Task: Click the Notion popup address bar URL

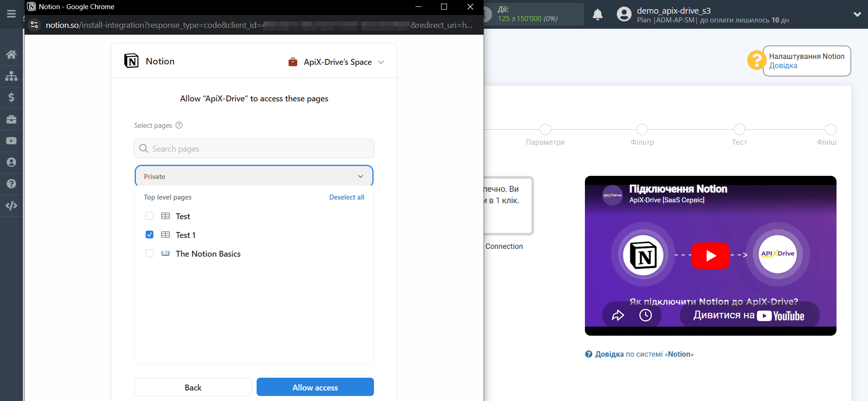Action: point(259,25)
